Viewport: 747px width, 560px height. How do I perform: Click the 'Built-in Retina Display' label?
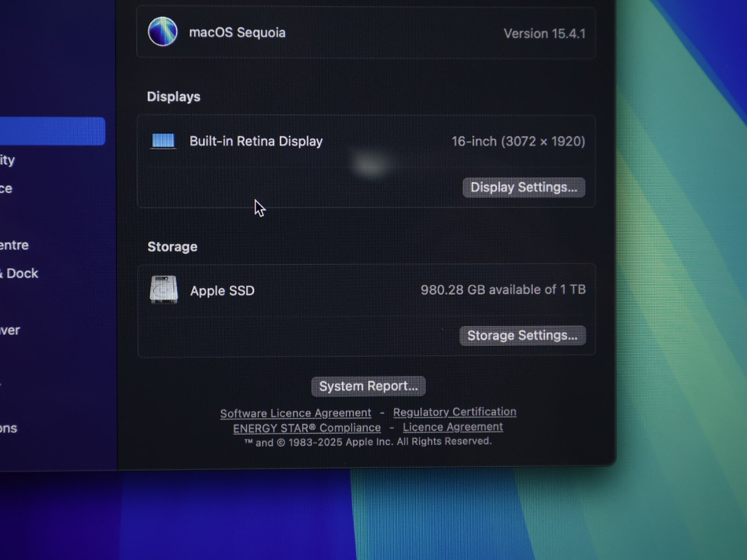[x=256, y=141]
